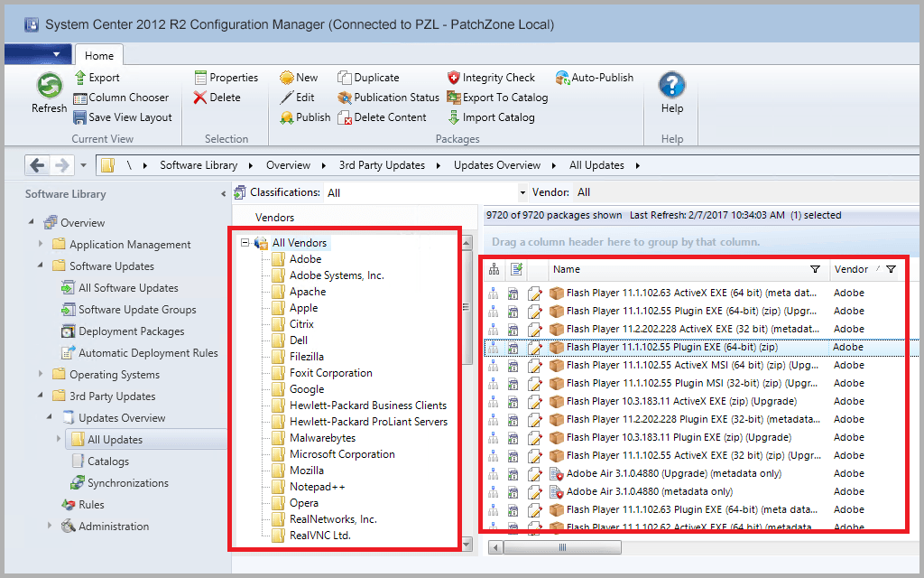Click the Help icon
Screen dimensions: 924x578
tap(671, 86)
